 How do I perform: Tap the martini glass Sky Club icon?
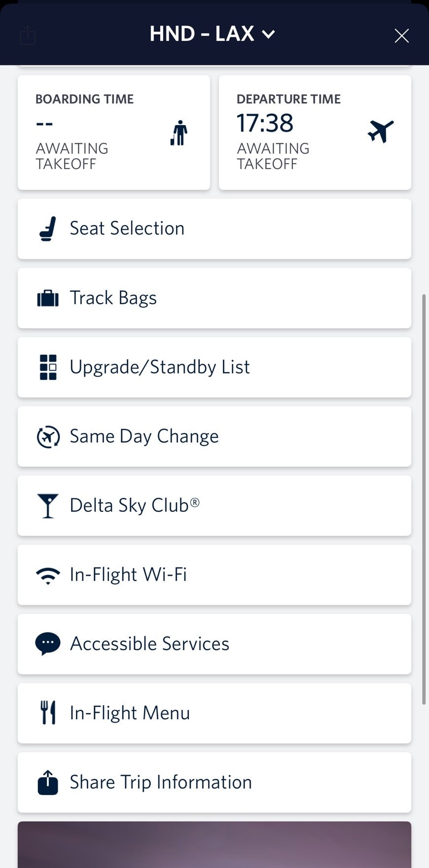coord(48,506)
